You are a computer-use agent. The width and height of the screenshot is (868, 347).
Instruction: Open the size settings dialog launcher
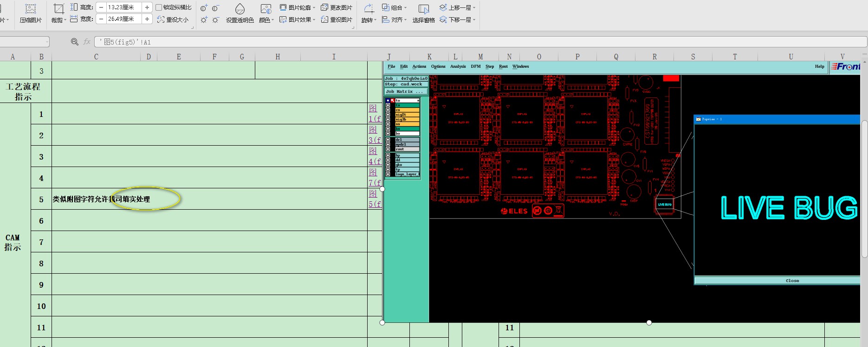(193, 28)
